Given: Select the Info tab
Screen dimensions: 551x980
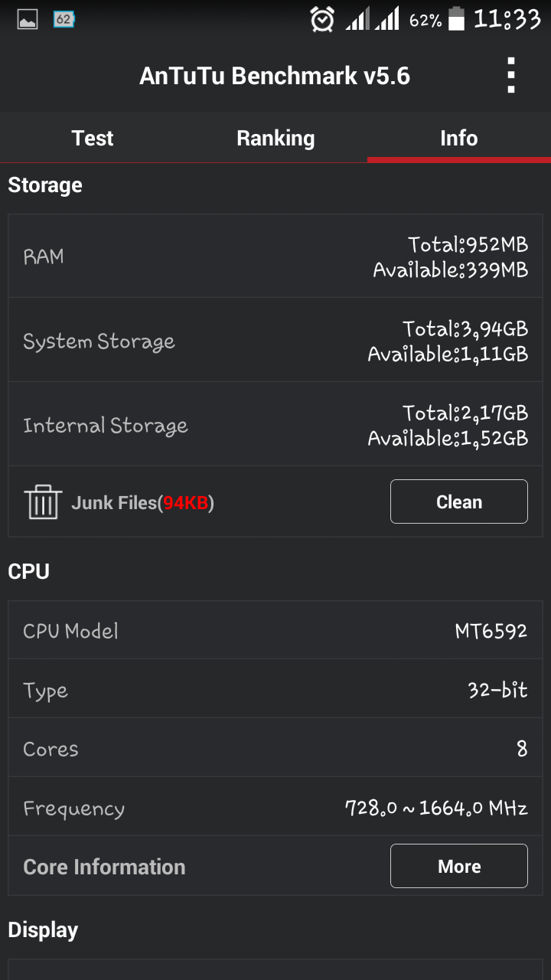Looking at the screenshot, I should click(459, 138).
